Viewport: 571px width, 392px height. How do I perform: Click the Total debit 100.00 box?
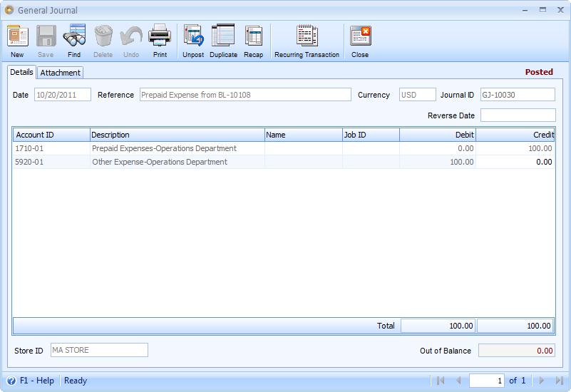(x=438, y=326)
